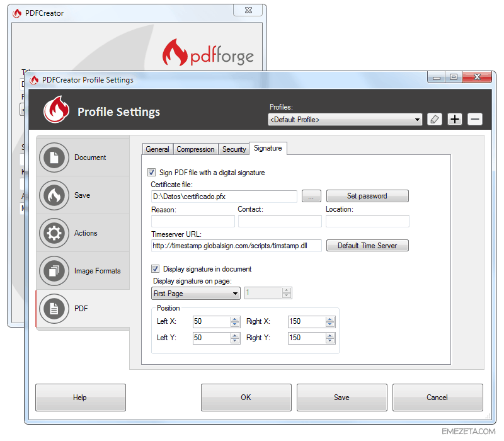The image size is (504, 441).
Task: Click the Left X value field
Action: (x=212, y=321)
